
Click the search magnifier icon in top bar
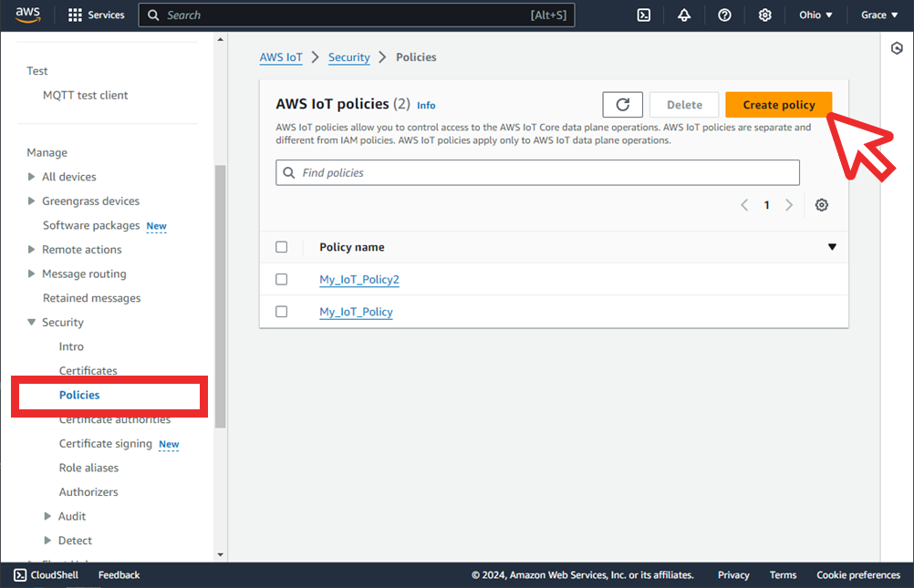[x=153, y=15]
